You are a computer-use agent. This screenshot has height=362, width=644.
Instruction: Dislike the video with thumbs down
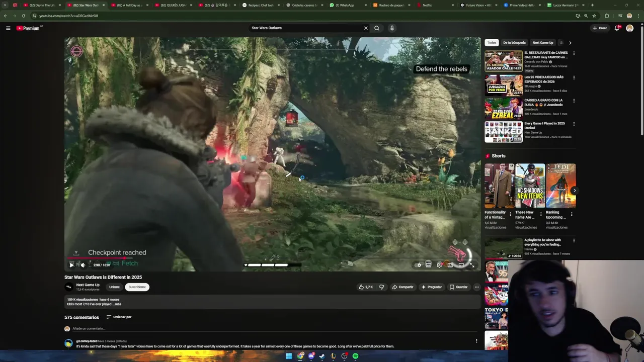[381, 287]
